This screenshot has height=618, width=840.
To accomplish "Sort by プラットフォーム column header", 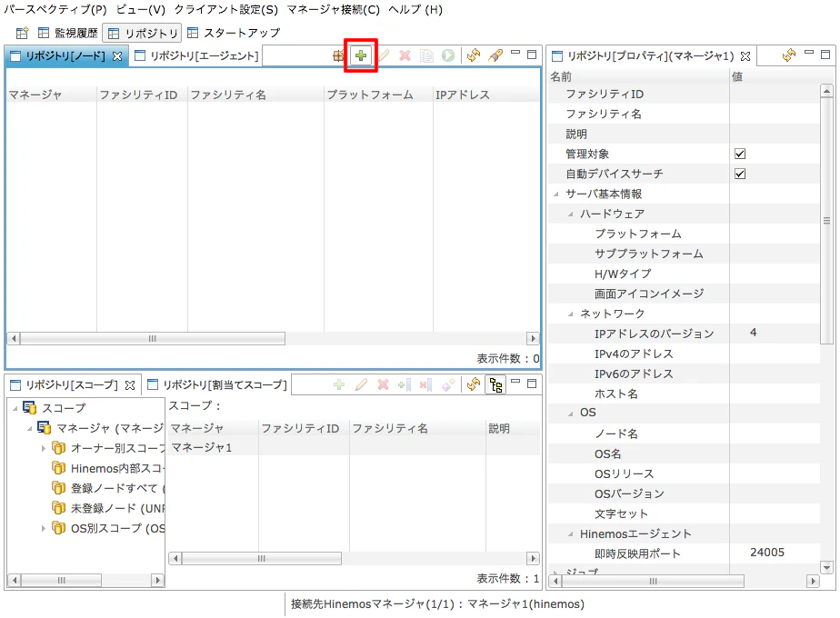I will (x=378, y=95).
